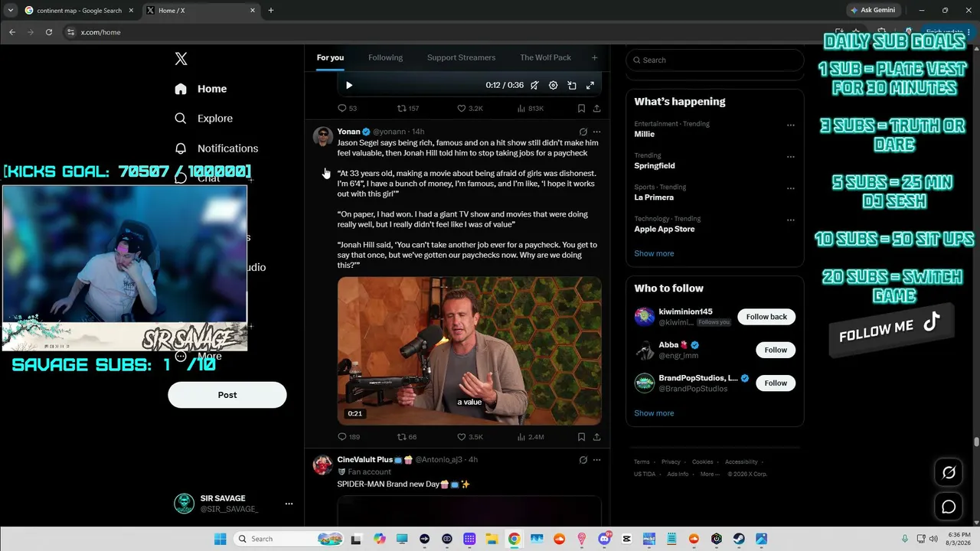Viewport: 980px width, 551px height.
Task: Bookmark Yonan's post with 2.4M views
Action: [581, 437]
